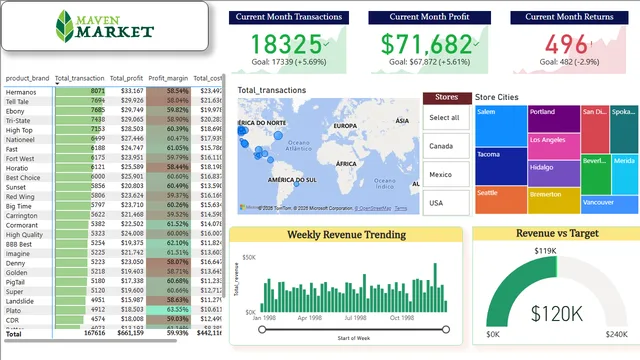Select the Sunset brand row
This screenshot has width=640, height=360.
(113, 187)
